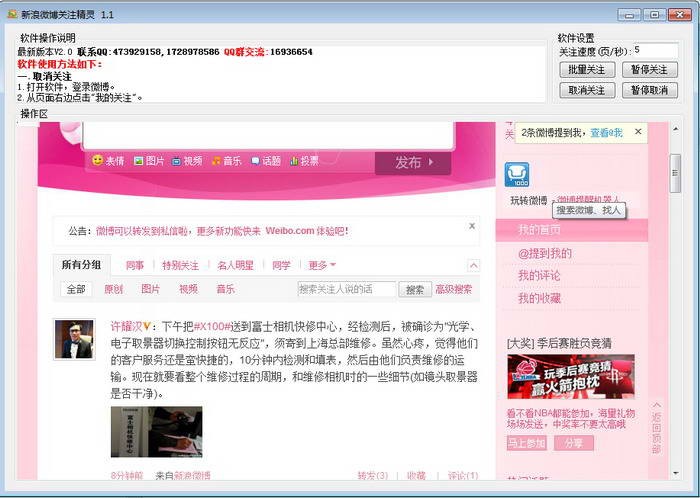700x498 pixels.
Task: Click the 马上参加 button
Action: tap(527, 443)
